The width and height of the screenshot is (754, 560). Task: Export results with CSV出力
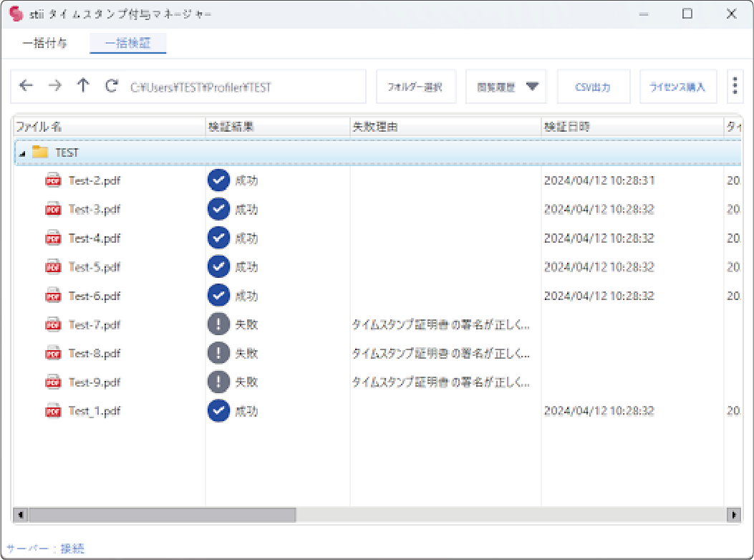[x=593, y=85]
